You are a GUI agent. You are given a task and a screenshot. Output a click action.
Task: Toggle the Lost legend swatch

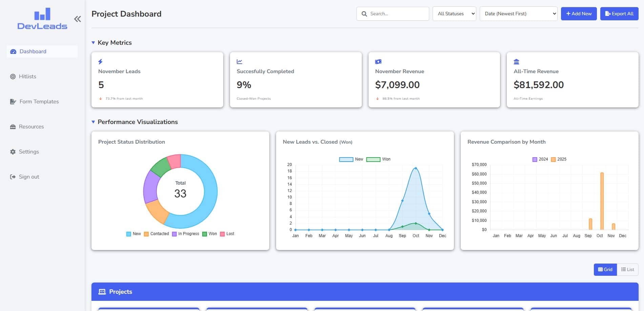point(223,234)
